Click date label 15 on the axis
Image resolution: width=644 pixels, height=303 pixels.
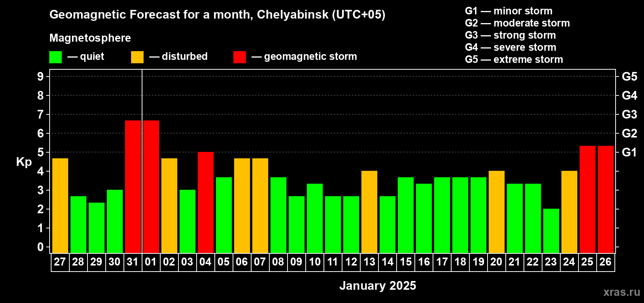click(x=406, y=262)
